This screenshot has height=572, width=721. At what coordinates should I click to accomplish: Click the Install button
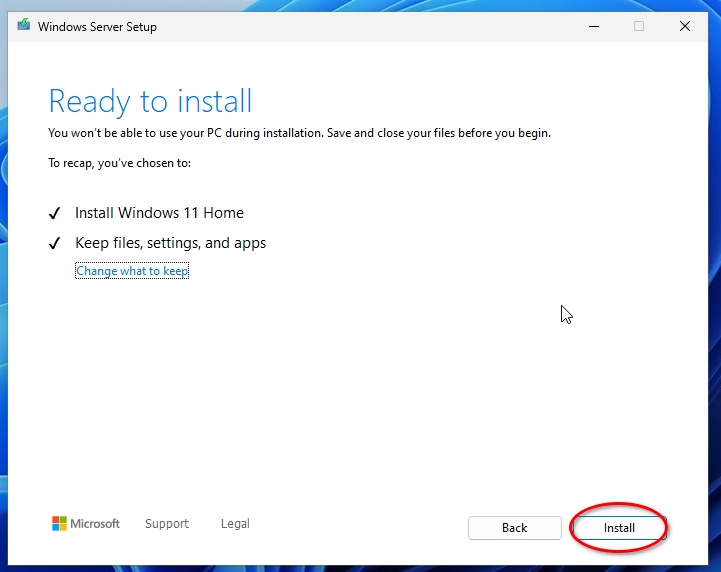click(619, 527)
